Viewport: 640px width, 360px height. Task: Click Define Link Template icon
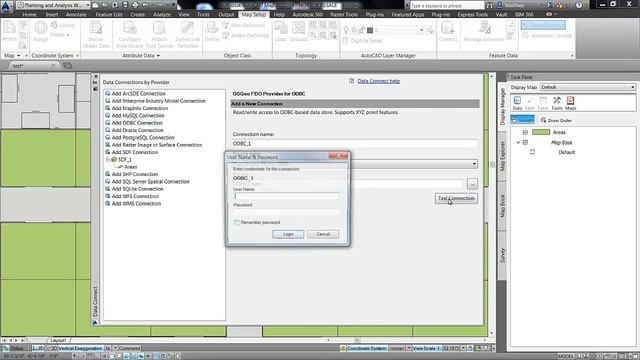point(187,35)
